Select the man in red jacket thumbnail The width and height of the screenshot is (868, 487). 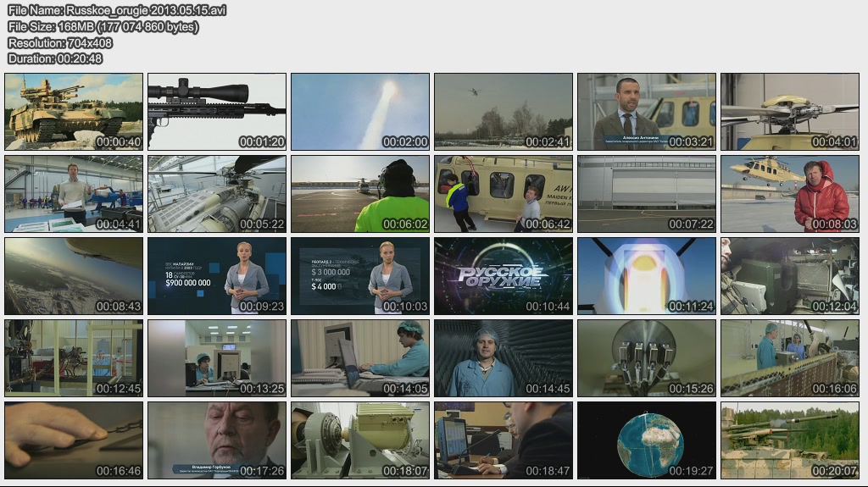[x=790, y=194]
